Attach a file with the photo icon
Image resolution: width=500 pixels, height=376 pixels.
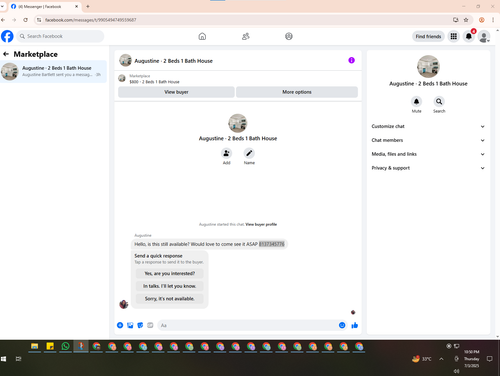pyautogui.click(x=130, y=325)
